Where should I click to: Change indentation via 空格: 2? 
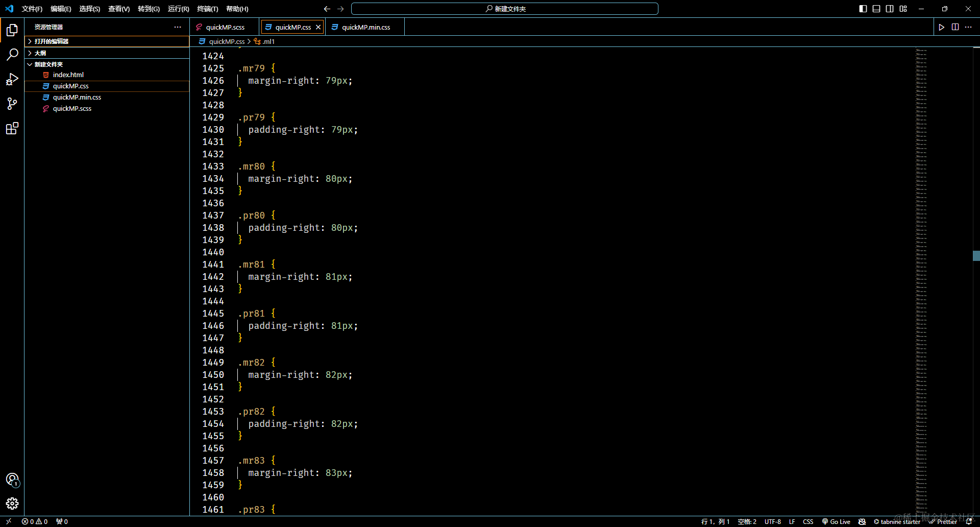pos(747,521)
